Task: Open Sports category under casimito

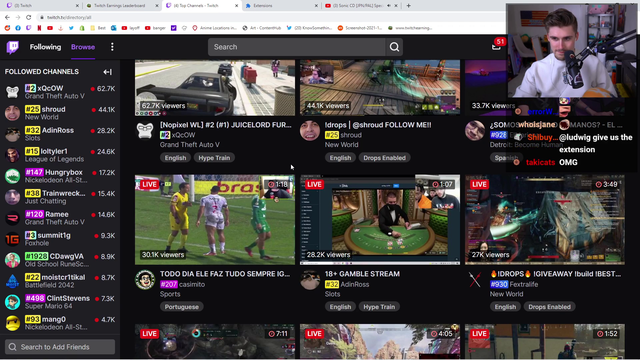Action: (170, 294)
